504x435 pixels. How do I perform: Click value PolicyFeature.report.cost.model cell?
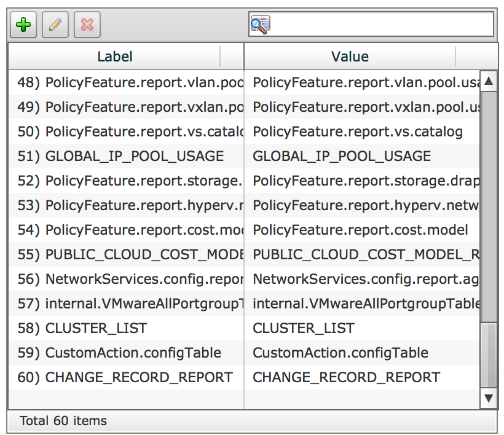point(362,230)
